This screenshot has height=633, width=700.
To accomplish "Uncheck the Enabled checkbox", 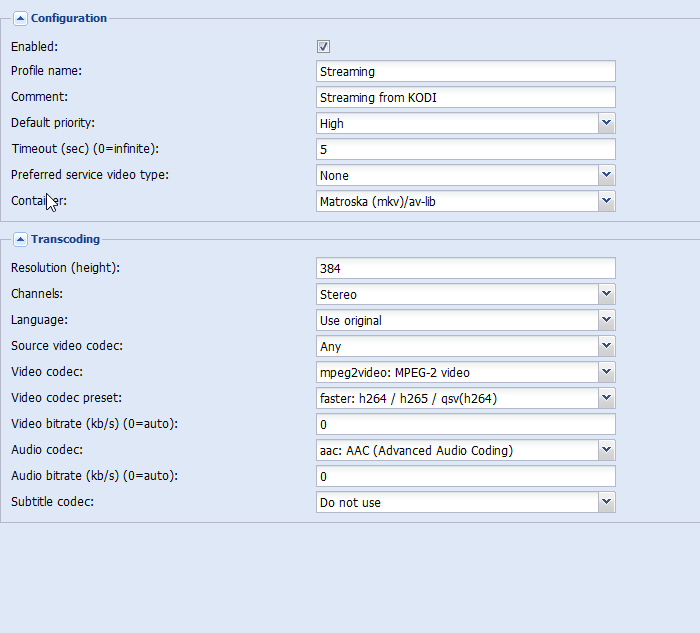I will (323, 46).
